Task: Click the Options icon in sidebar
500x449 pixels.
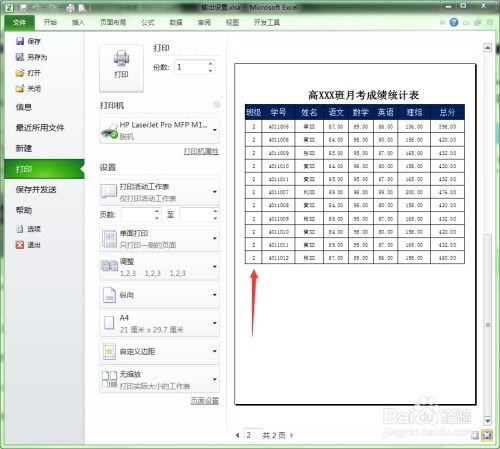Action: point(20,229)
